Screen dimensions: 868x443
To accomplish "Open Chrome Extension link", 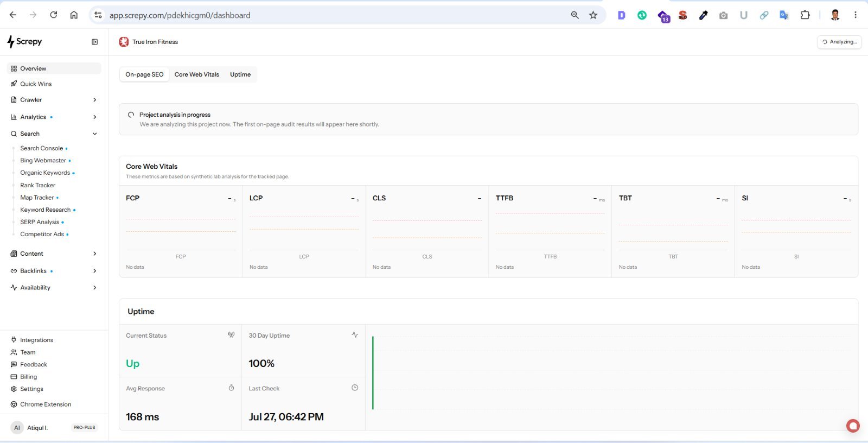I will [46, 404].
